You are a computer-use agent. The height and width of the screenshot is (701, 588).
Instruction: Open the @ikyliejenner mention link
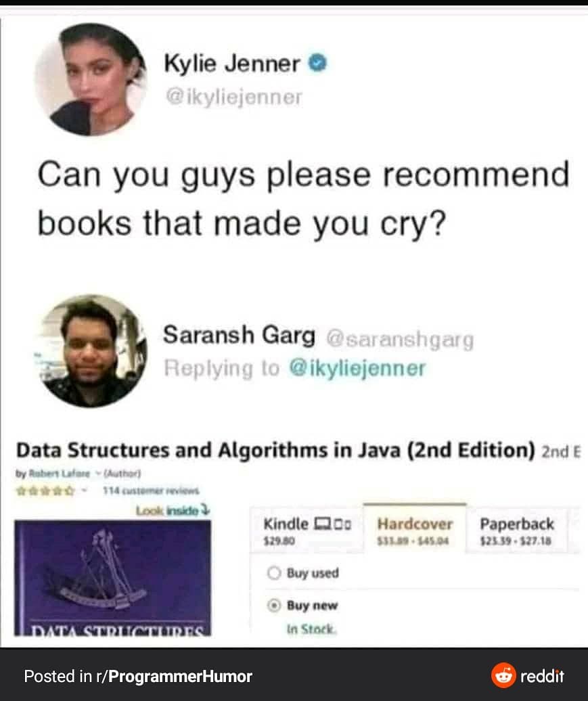click(357, 368)
